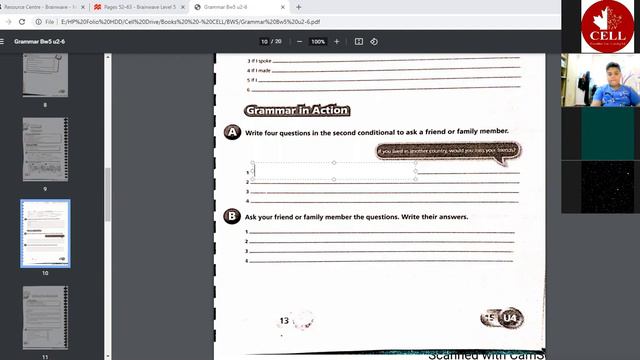Image resolution: width=640 pixels, height=360 pixels.
Task: Select the Grammar Bw5 u2-6 tab
Action: point(240,7)
